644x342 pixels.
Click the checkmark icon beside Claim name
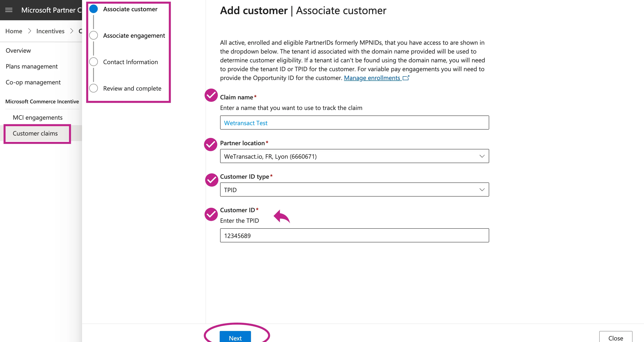click(x=211, y=95)
